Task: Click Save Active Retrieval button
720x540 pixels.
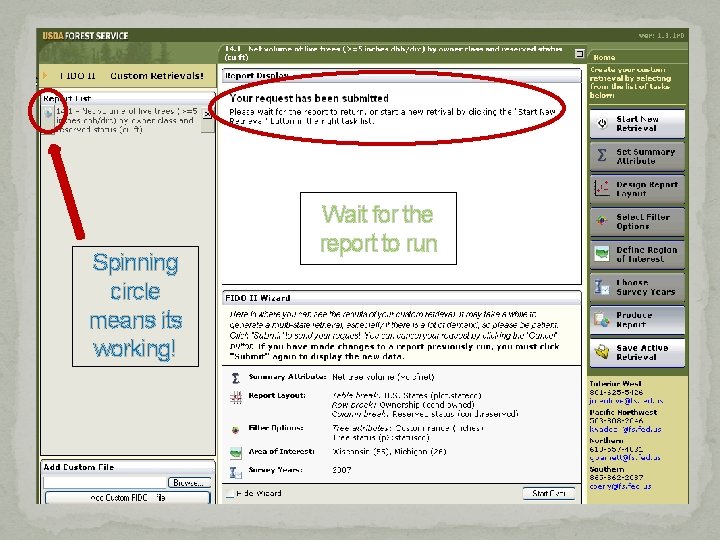Action: 637,352
